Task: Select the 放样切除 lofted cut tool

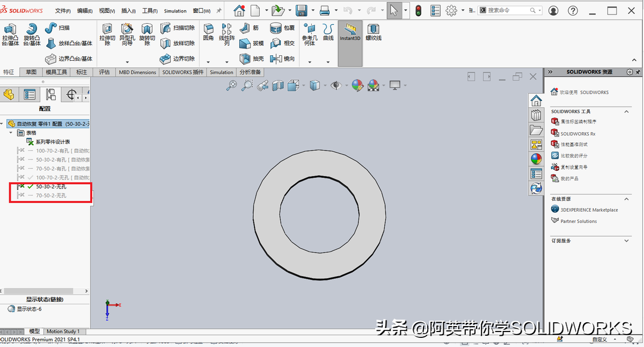Action: click(177, 44)
